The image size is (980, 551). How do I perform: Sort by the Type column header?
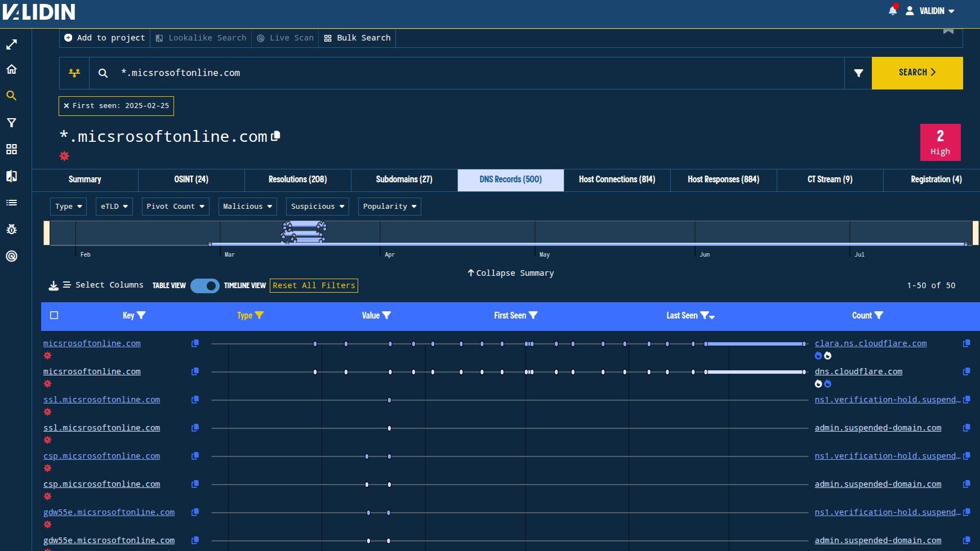point(244,316)
